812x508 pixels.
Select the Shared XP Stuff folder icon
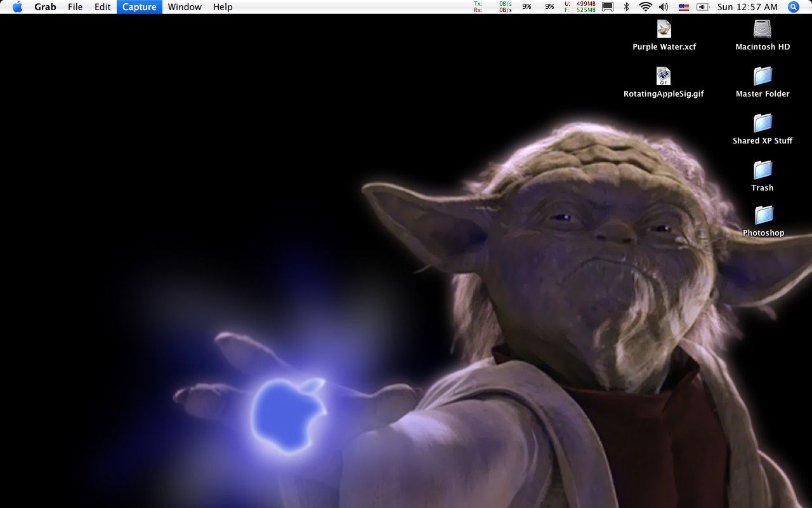(763, 123)
